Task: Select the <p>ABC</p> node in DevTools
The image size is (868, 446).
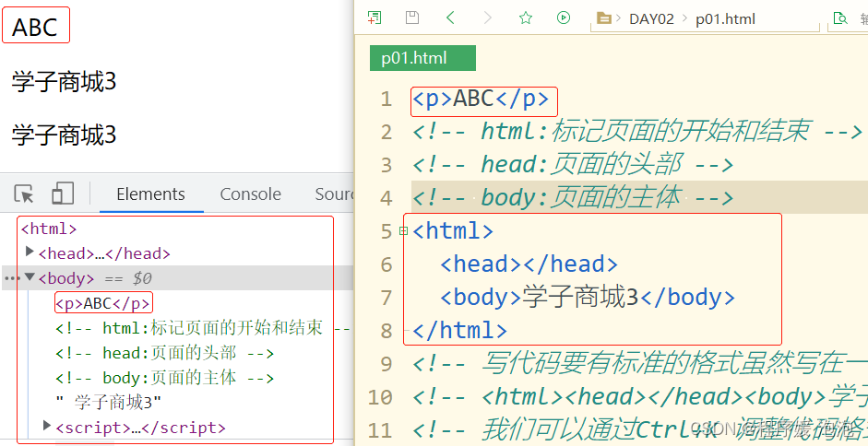Action: click(x=103, y=303)
